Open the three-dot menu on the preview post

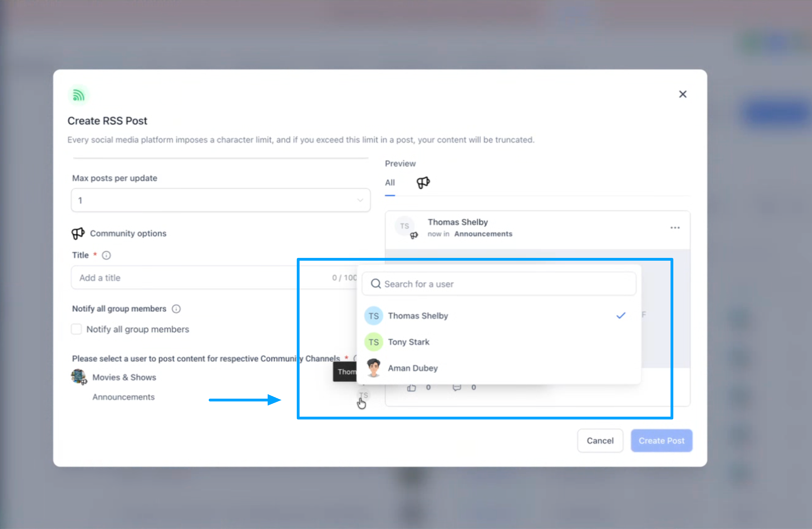(x=675, y=228)
